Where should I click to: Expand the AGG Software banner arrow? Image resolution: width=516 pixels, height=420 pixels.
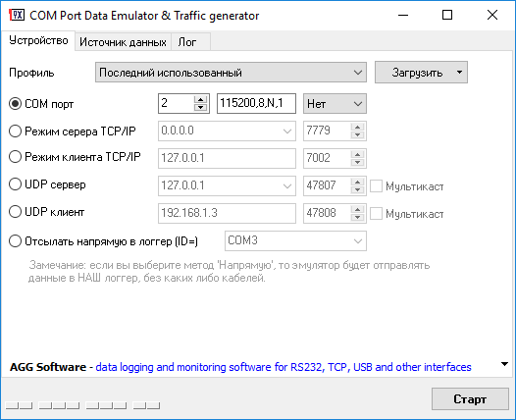click(x=504, y=364)
